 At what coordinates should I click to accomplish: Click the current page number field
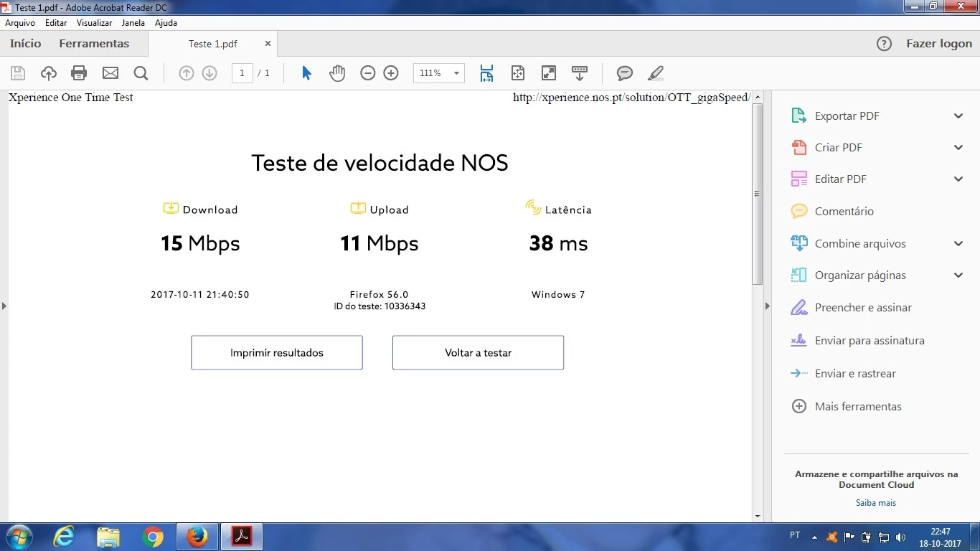pos(242,73)
